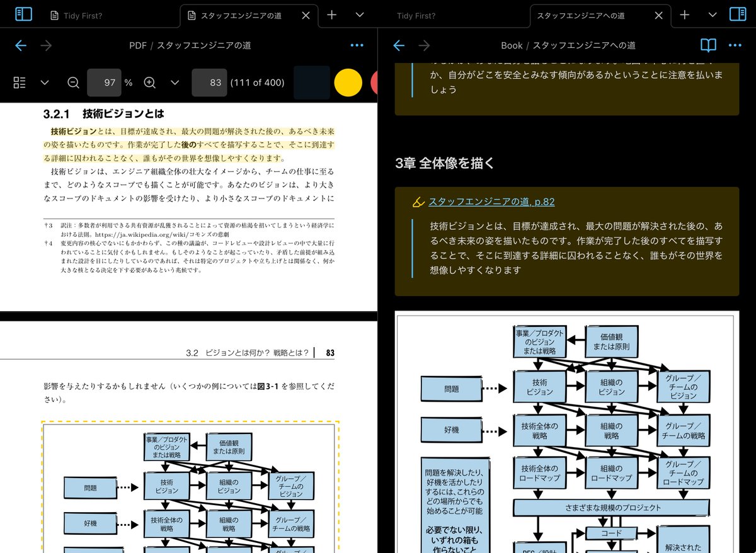756x553 pixels.
Task: Click page header 3.2 ビジョンとは何か? 戦略とは?
Action: tap(248, 353)
